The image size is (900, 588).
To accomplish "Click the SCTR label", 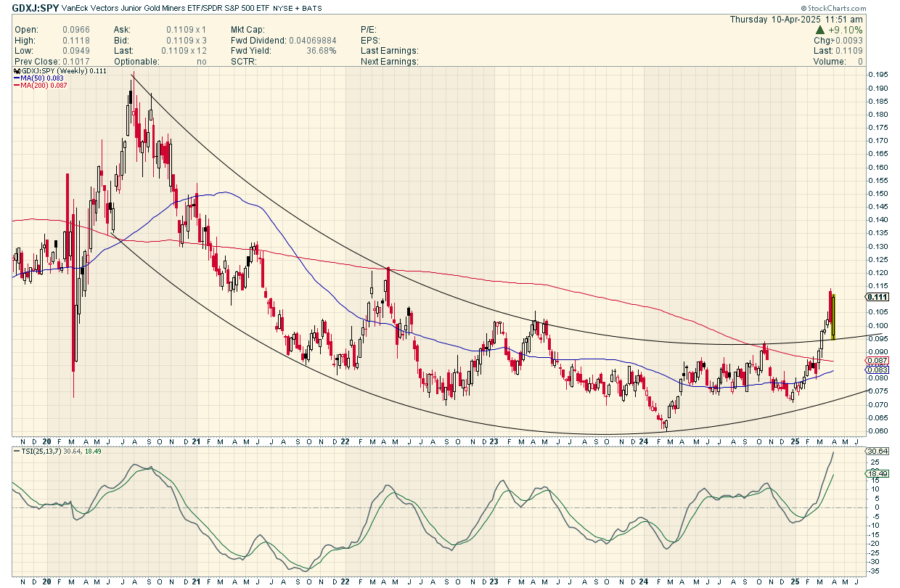I will (244, 62).
